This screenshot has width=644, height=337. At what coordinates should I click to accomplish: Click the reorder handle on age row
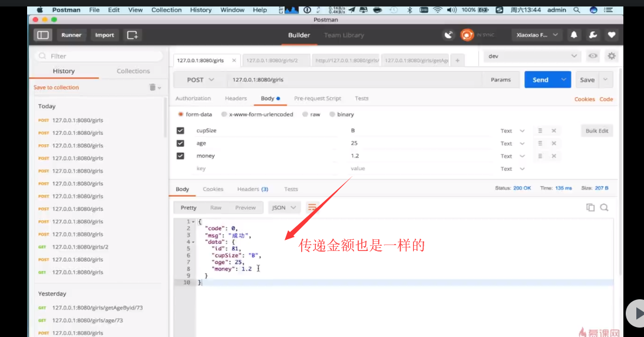[x=540, y=143]
